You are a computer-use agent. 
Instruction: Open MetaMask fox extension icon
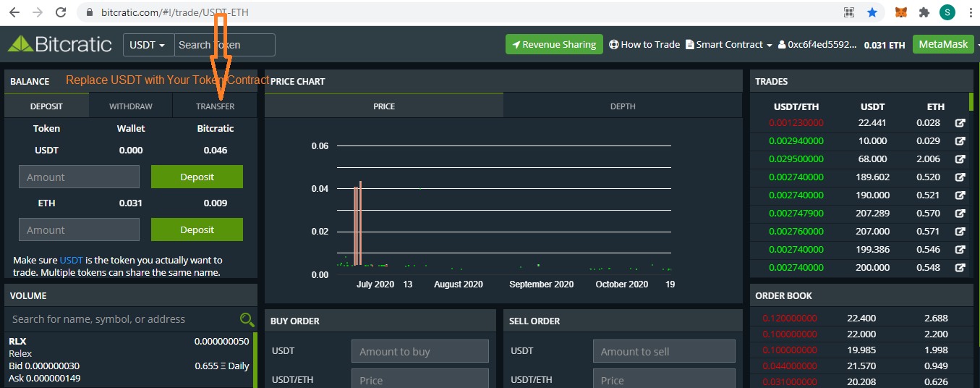901,12
